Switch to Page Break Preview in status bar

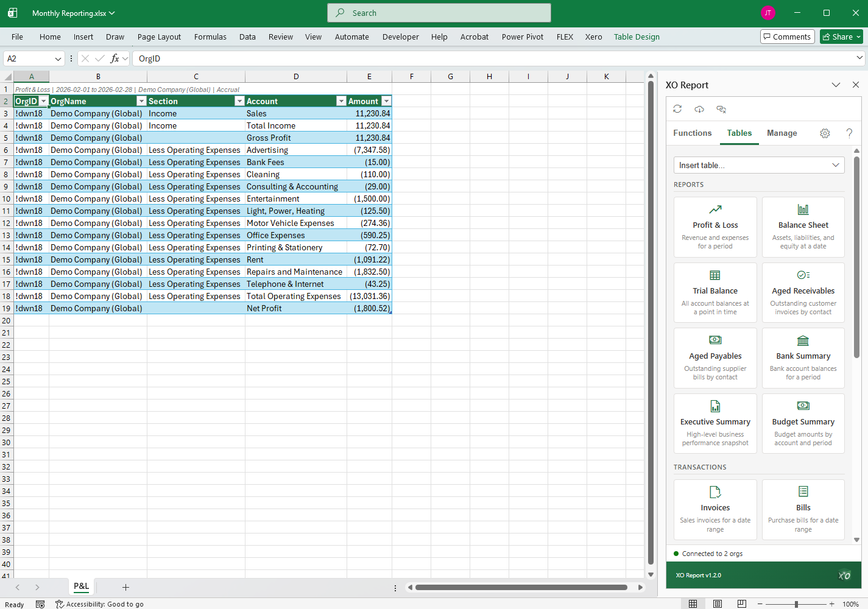741,604
